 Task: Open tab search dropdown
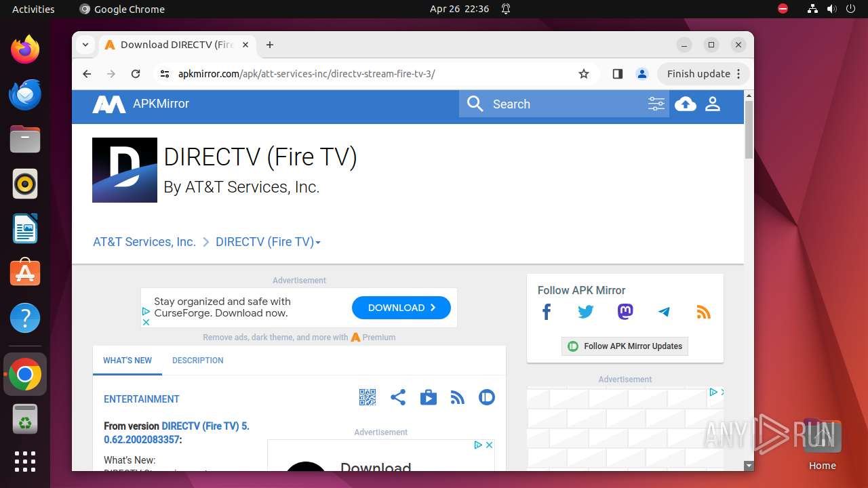click(x=85, y=45)
